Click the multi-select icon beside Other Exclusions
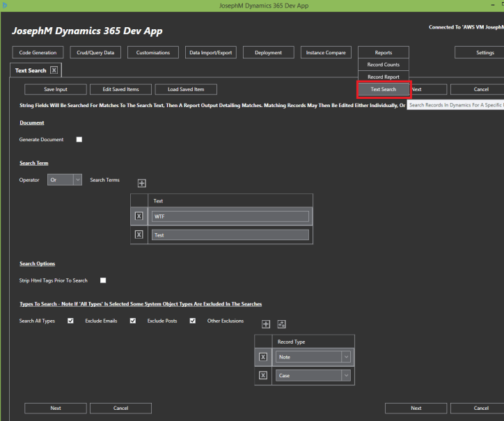The width and height of the screenshot is (504, 421). pos(282,324)
